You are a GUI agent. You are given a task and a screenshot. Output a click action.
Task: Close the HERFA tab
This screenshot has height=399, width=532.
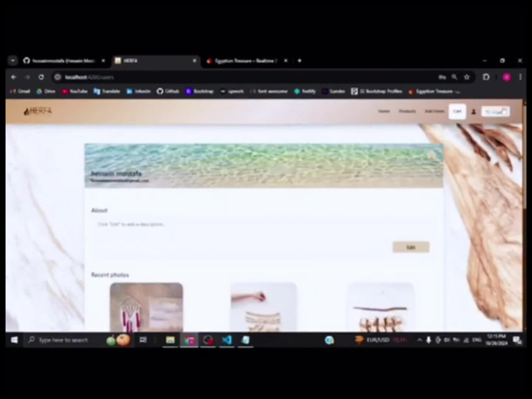click(194, 61)
